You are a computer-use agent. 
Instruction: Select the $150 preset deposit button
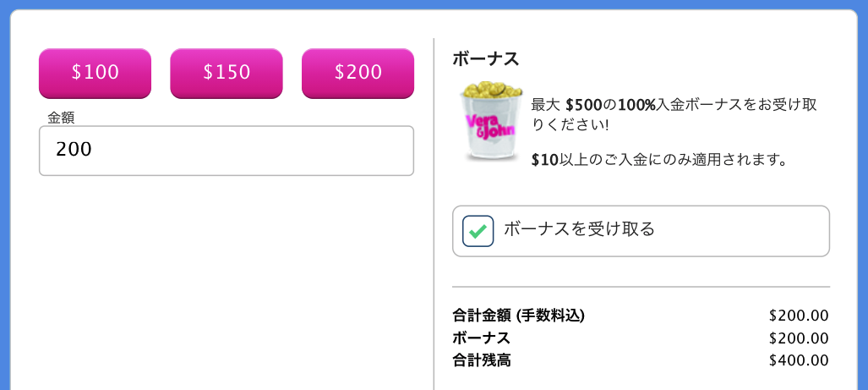(x=227, y=73)
